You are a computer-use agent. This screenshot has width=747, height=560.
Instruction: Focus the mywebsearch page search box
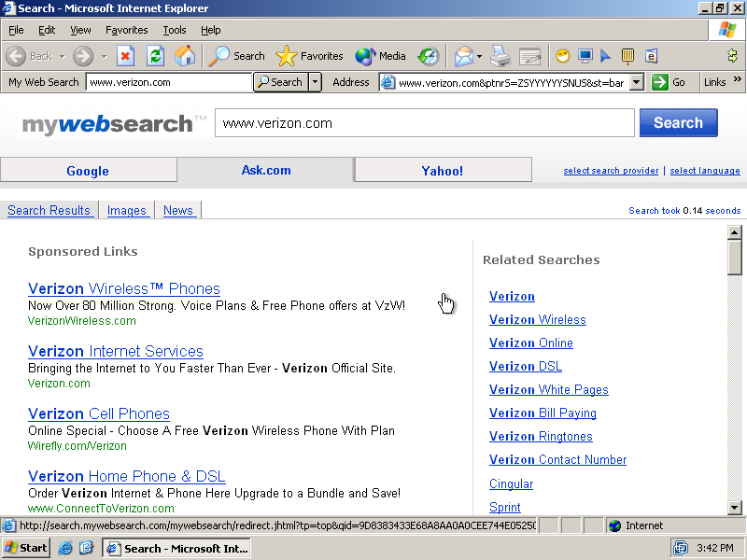425,123
